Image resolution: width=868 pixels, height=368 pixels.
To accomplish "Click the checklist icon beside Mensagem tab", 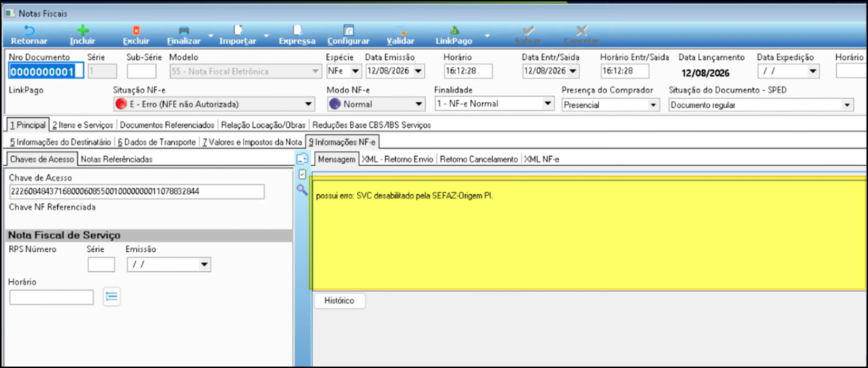I will pos(301,174).
